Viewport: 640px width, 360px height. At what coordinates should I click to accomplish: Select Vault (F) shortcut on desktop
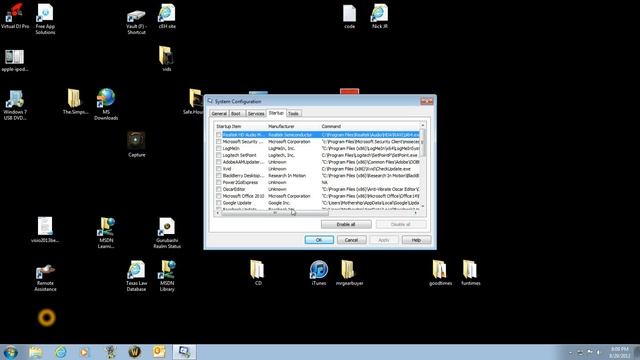click(x=136, y=21)
